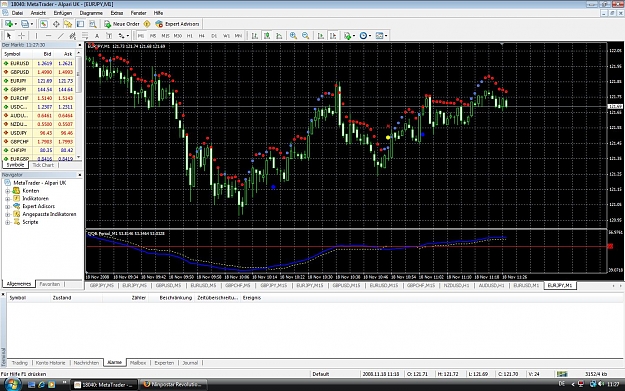625x391 pixels.
Task: Click the Neue Order button
Action: 122,24
